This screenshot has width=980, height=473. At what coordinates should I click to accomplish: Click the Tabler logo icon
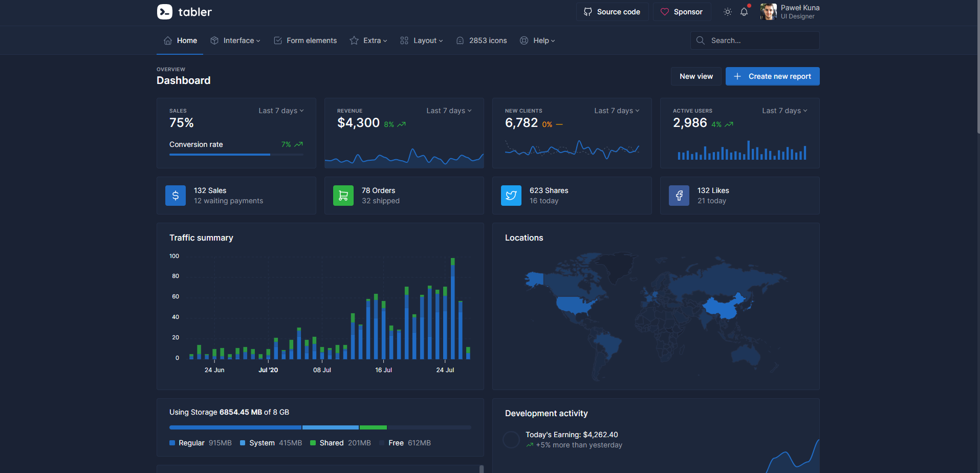click(165, 12)
